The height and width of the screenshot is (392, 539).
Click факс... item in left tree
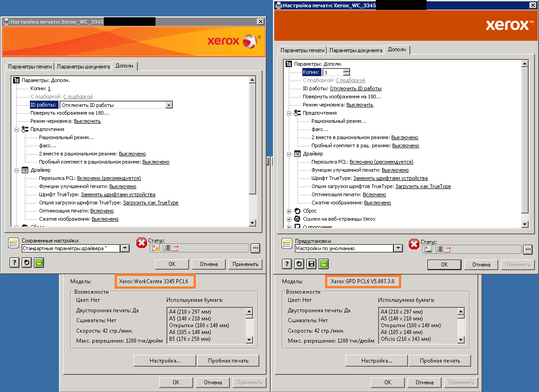[47, 145]
